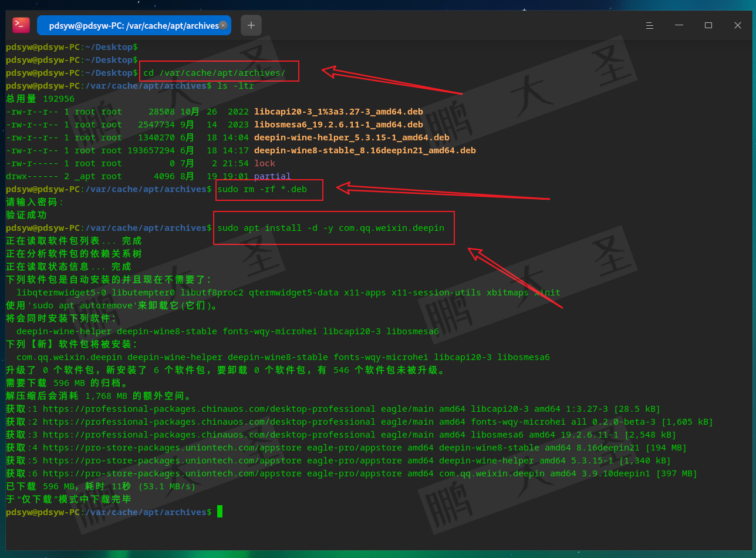Open the terminal hamburger main menu
This screenshot has height=558, width=756.
pyautogui.click(x=650, y=25)
